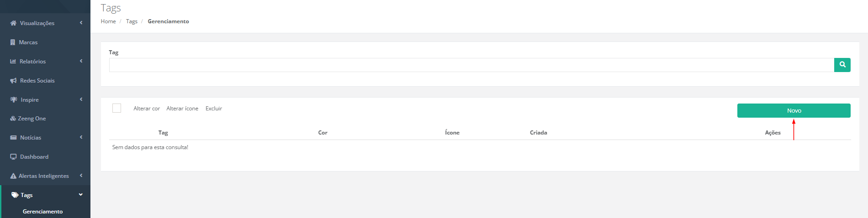This screenshot has height=218, width=868.
Task: Toggle the select-all checkbox above the table
Action: point(116,108)
